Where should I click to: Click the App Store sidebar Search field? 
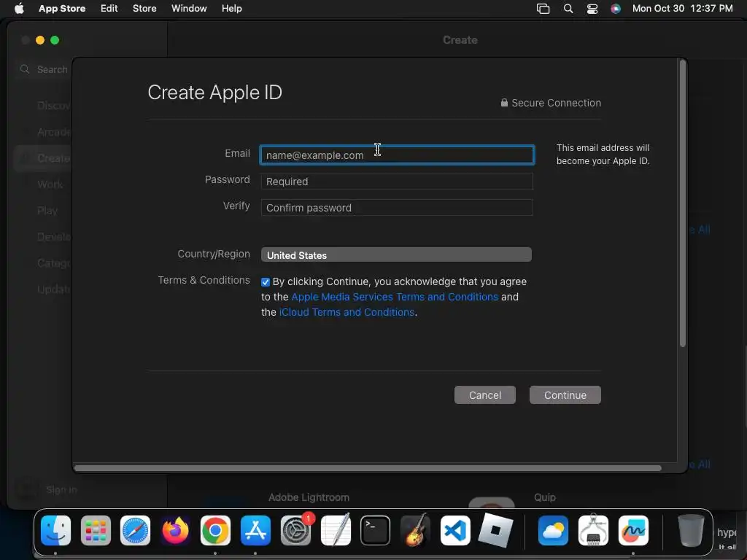45,69
